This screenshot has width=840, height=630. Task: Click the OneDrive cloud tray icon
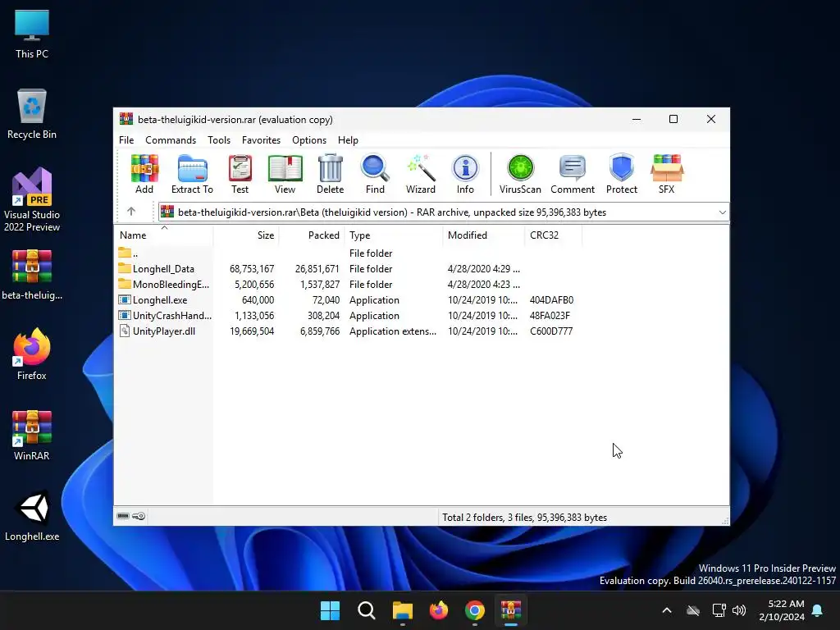[x=693, y=610]
